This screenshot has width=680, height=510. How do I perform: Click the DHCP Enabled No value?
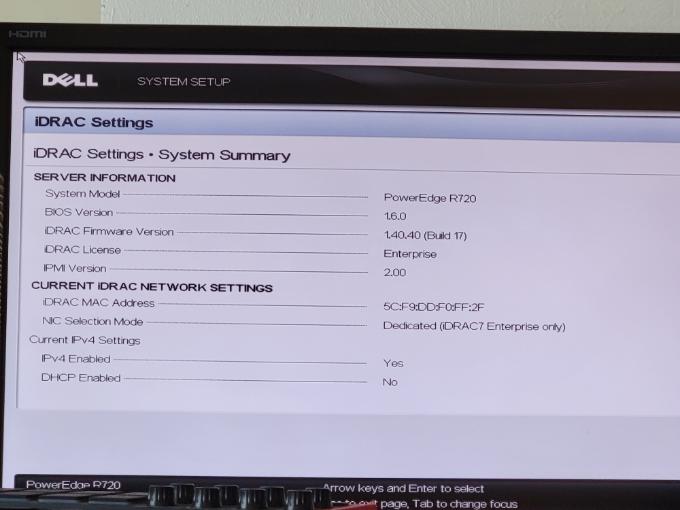390,382
